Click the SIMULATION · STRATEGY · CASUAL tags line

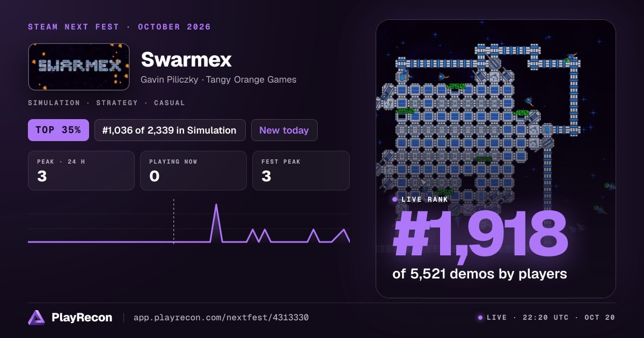[x=106, y=102]
